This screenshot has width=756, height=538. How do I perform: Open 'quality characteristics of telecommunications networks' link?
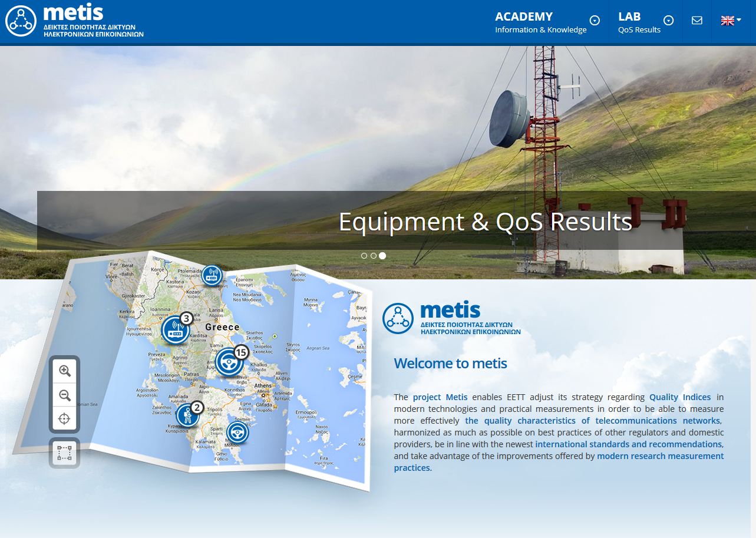pyautogui.click(x=593, y=421)
